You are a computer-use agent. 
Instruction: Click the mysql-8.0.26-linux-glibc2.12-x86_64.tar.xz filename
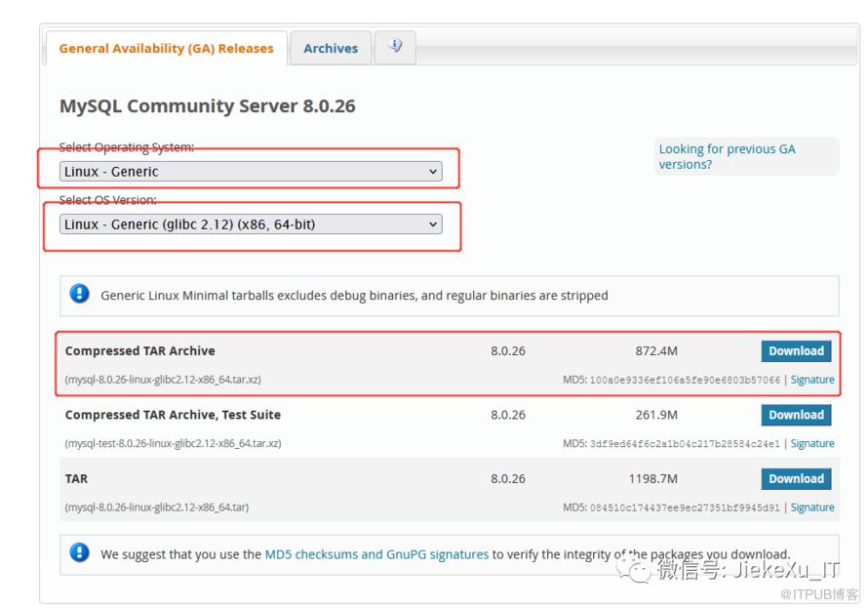[163, 380]
